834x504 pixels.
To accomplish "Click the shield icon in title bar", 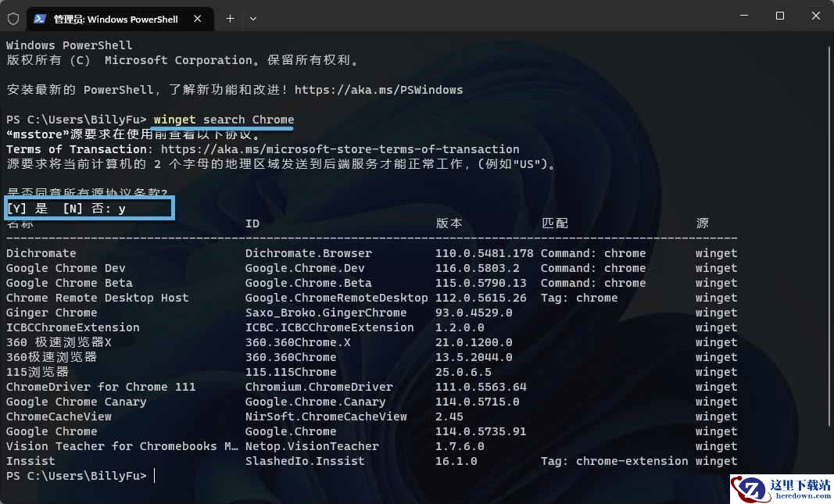I will [x=13, y=19].
